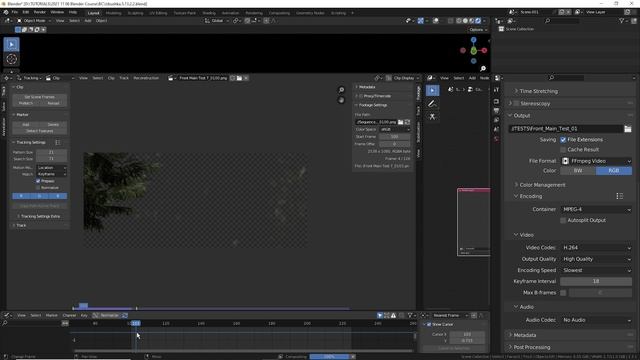Click the green Y axis gizmo ball
Viewport: 640px width, 360px height.
coord(473,51)
